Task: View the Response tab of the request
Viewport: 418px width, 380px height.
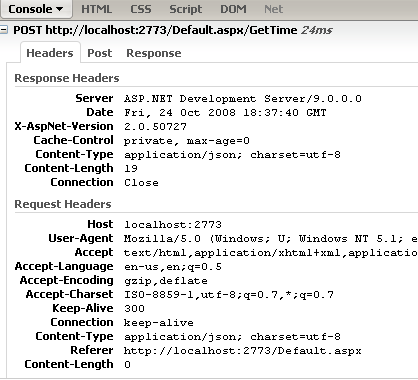Action: pyautogui.click(x=154, y=53)
